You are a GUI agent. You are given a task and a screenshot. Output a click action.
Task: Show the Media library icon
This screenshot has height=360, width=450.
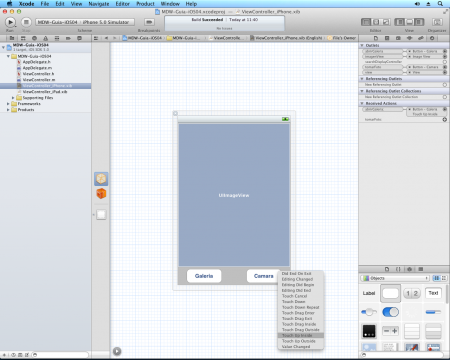(x=421, y=269)
